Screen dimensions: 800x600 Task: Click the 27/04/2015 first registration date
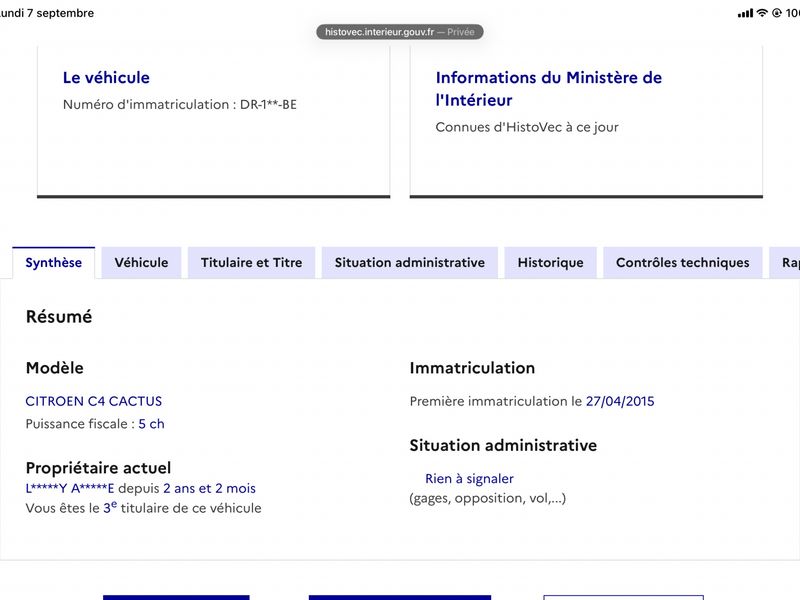click(x=620, y=401)
